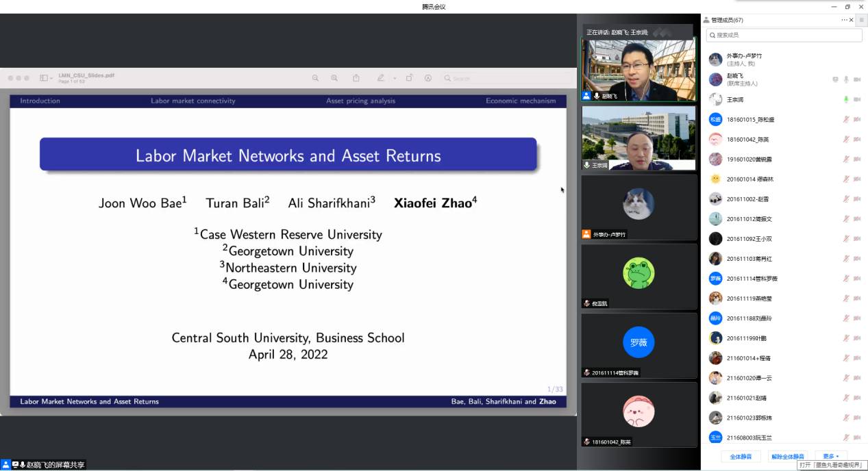
Task: Click the share icon in PDF toolbar
Action: tap(356, 78)
